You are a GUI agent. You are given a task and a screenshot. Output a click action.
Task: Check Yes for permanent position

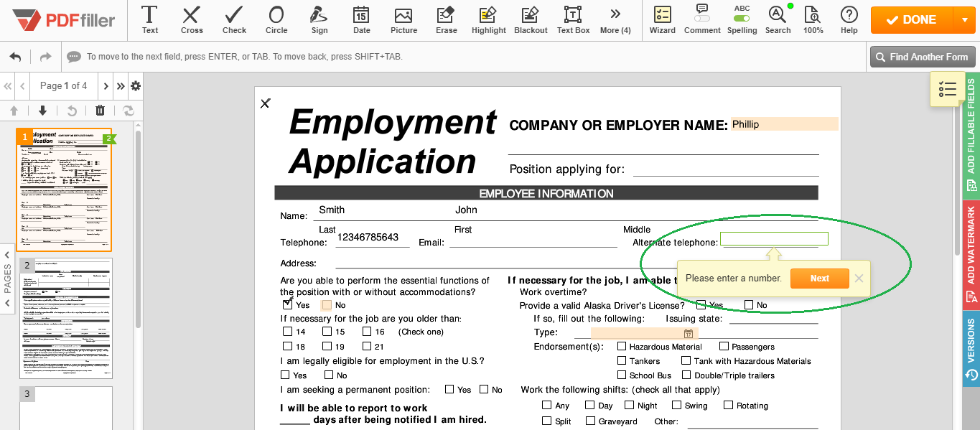[x=449, y=389]
